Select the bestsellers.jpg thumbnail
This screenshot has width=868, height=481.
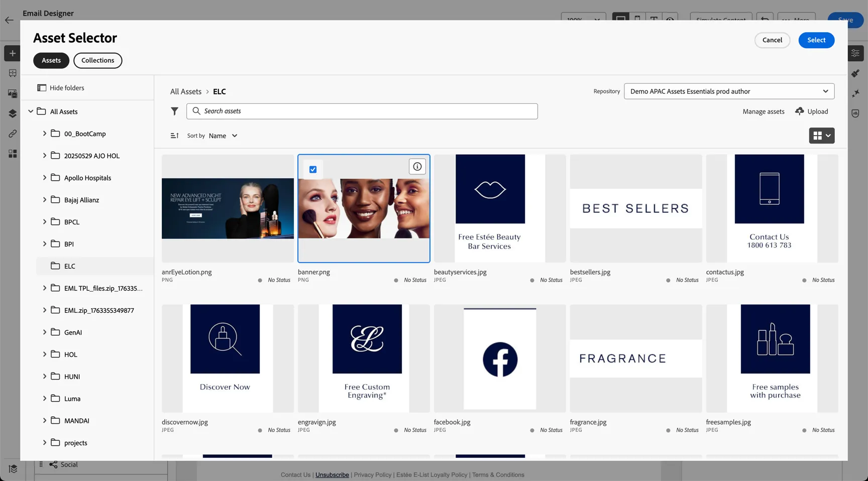[635, 208]
